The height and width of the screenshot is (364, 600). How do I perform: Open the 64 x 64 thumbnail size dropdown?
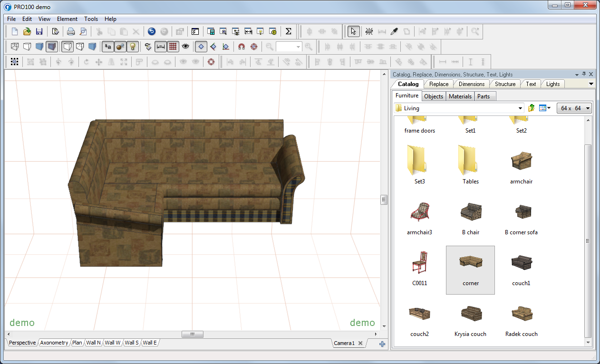575,108
